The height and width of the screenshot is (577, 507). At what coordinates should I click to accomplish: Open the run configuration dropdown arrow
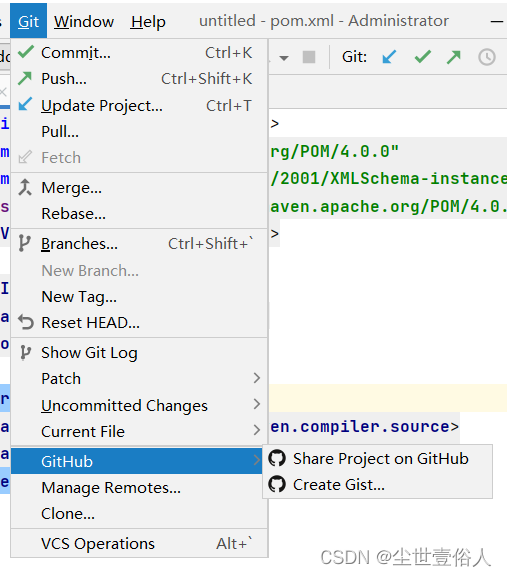[x=284, y=58]
